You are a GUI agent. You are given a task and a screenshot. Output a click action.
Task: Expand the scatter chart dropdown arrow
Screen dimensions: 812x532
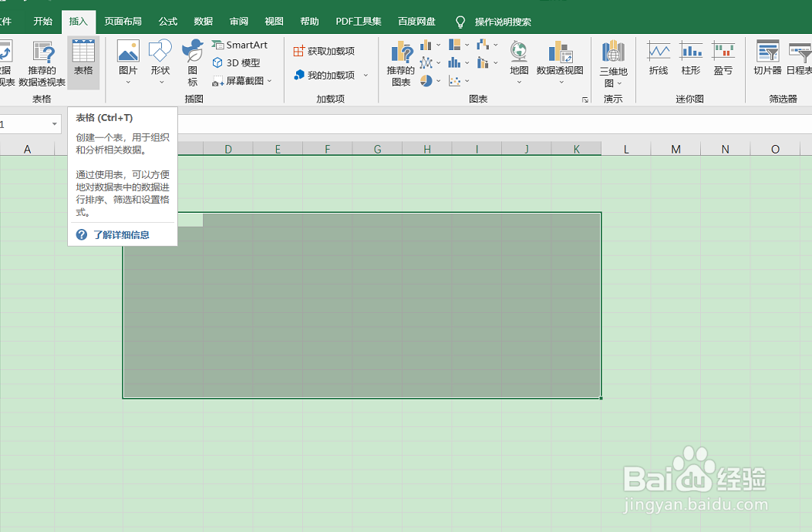click(467, 81)
